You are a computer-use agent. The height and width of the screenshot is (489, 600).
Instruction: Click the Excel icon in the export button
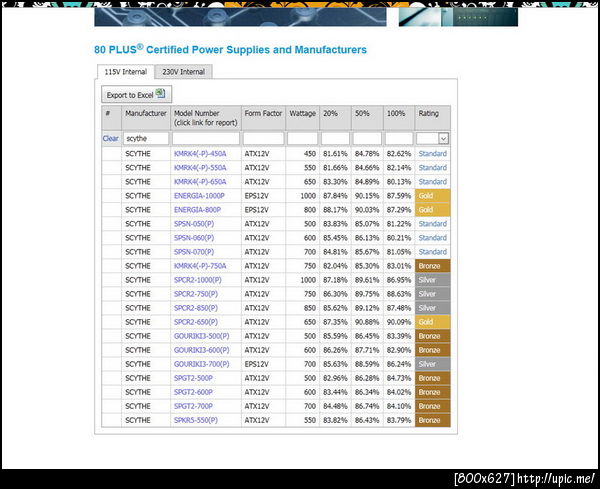coord(160,94)
